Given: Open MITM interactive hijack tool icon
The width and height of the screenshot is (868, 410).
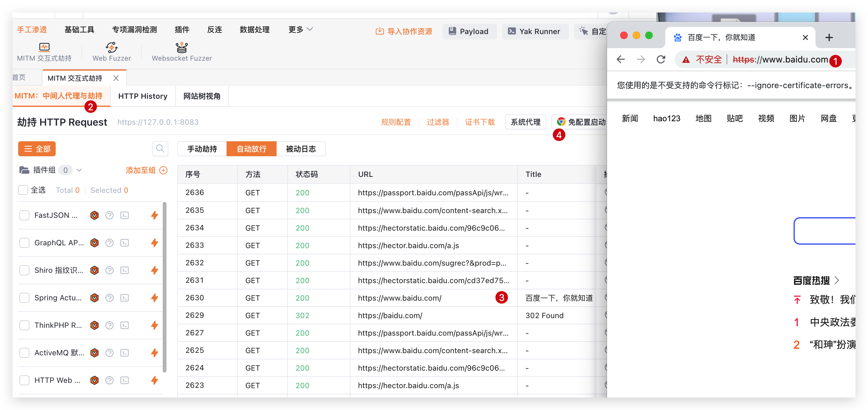Looking at the screenshot, I should (44, 47).
